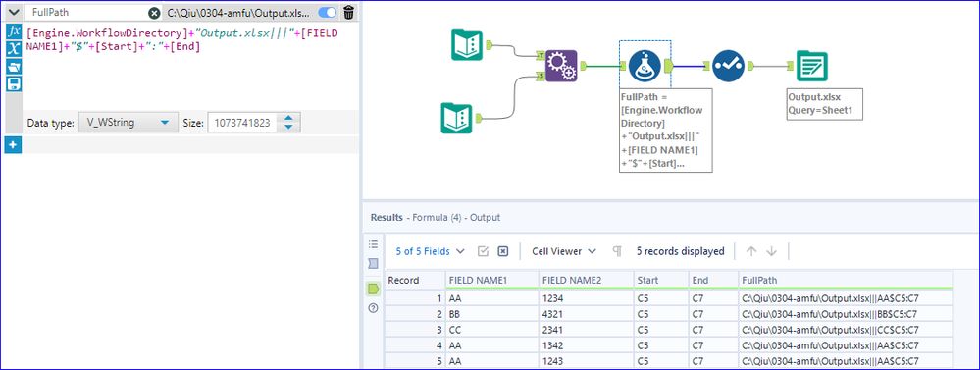Viewport: 980px width, 370px height.
Task: Toggle show whitespace paragraph icon
Action: (617, 251)
